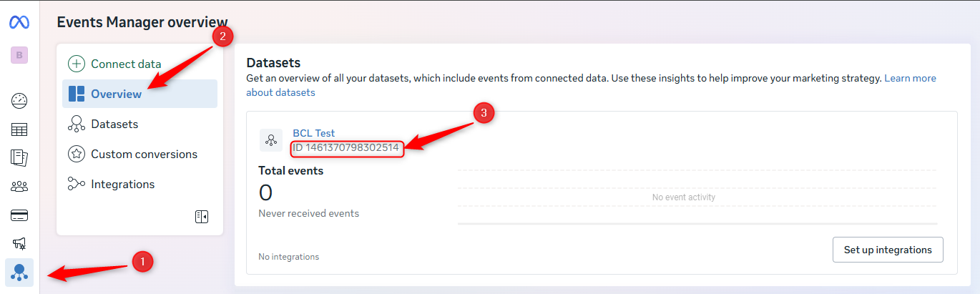
Task: Open Campaigns table grid icon in sidebar
Action: 19,129
